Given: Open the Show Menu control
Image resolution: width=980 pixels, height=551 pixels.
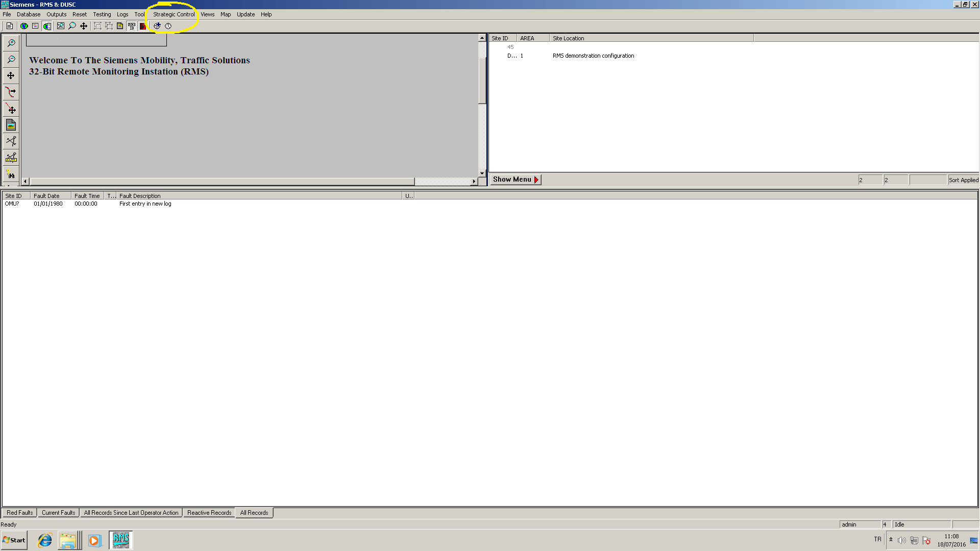Looking at the screenshot, I should coord(515,180).
